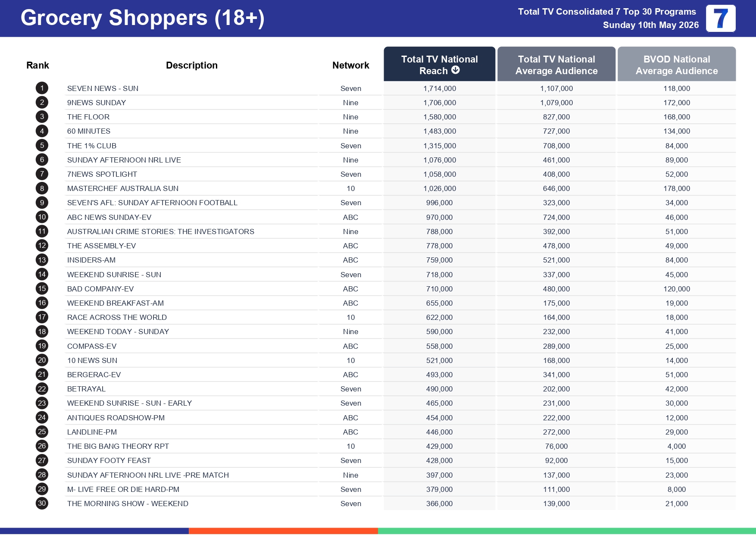Select THE ASSEMBLY-EV program
The height and width of the screenshot is (535, 756).
pyautogui.click(x=102, y=246)
